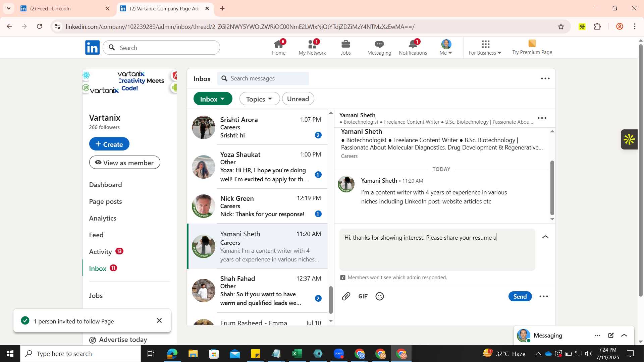644x362 pixels.
Task: Open send options three-dot menu
Action: [x=544, y=296]
